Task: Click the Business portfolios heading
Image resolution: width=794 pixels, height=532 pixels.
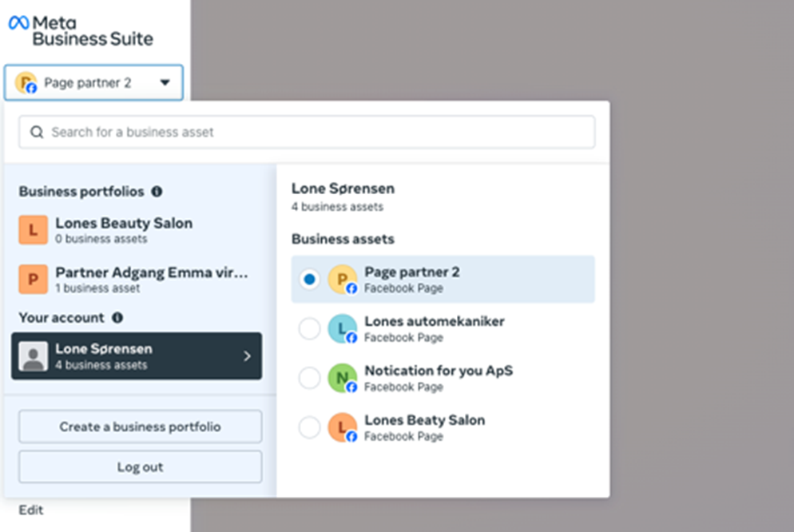Action: [x=81, y=192]
